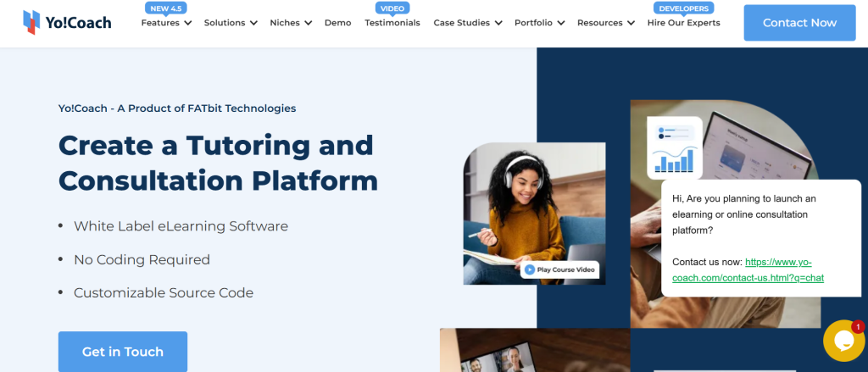The width and height of the screenshot is (868, 372).
Task: Click the Contact Now button
Action: pos(799,23)
